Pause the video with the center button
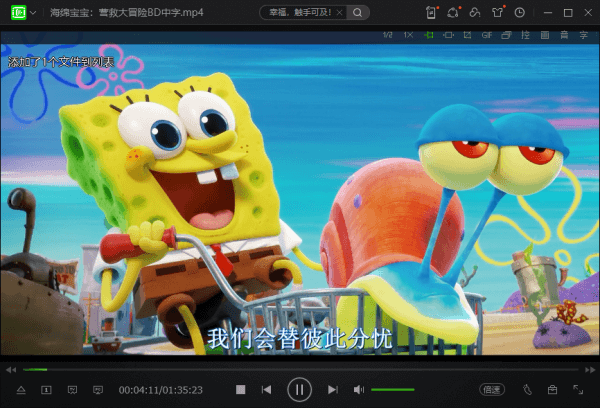This screenshot has height=408, width=600. coord(300,390)
